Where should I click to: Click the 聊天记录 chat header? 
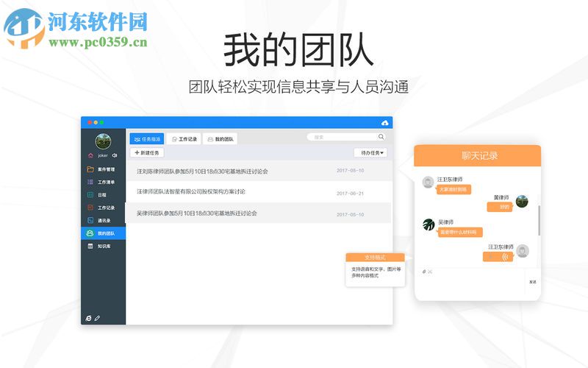click(x=477, y=155)
